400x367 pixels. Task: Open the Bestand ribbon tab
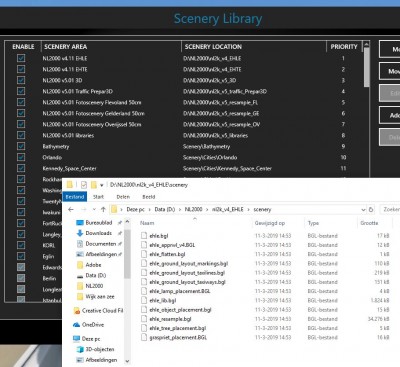[75, 197]
